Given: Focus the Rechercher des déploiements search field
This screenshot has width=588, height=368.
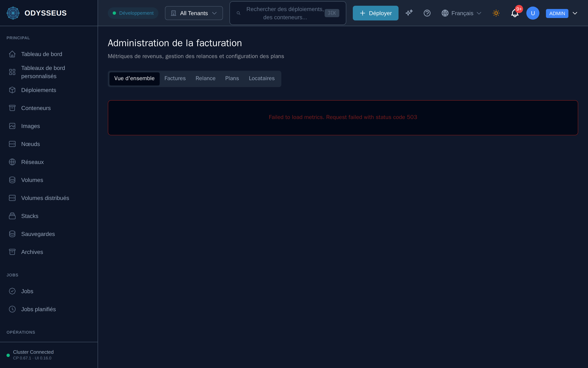Looking at the screenshot, I should [288, 13].
